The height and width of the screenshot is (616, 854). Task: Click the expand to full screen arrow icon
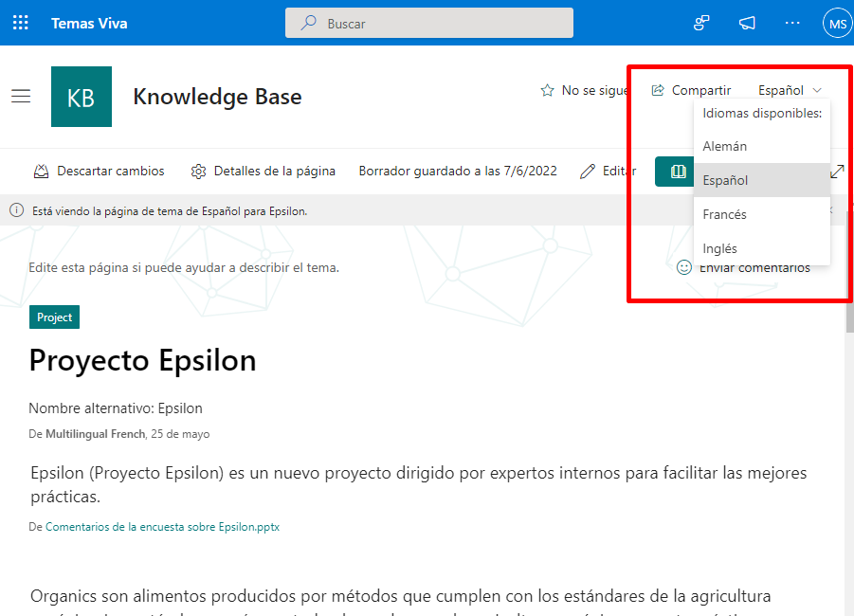[837, 172]
